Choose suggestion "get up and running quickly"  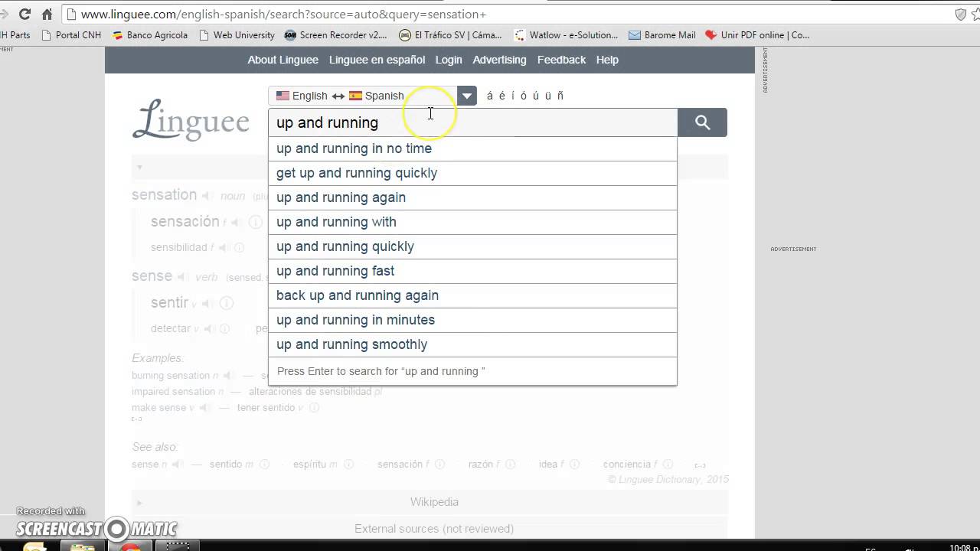coord(472,173)
